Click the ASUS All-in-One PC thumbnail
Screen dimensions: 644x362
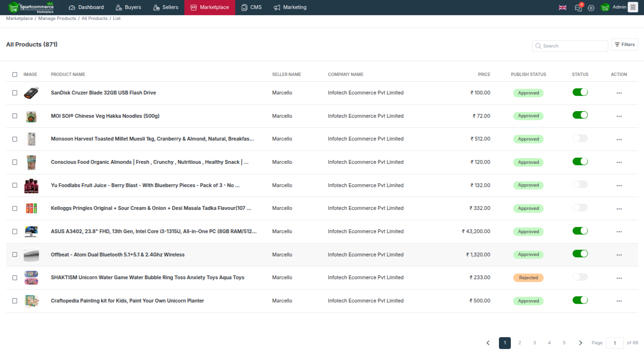31,232
